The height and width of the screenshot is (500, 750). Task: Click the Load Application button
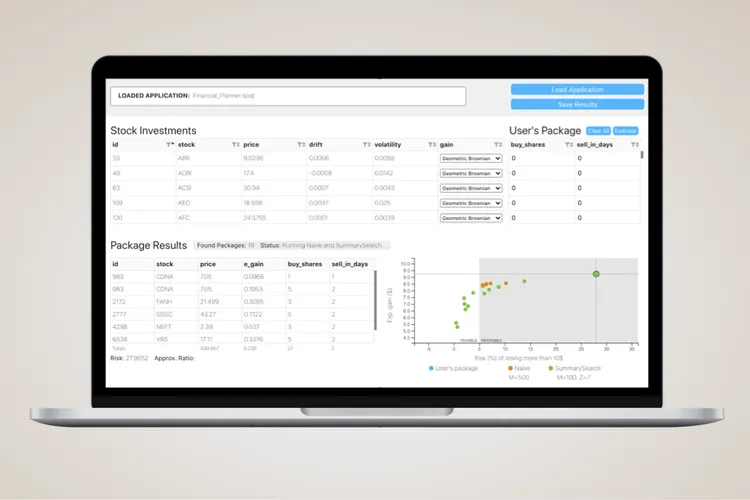coord(577,90)
